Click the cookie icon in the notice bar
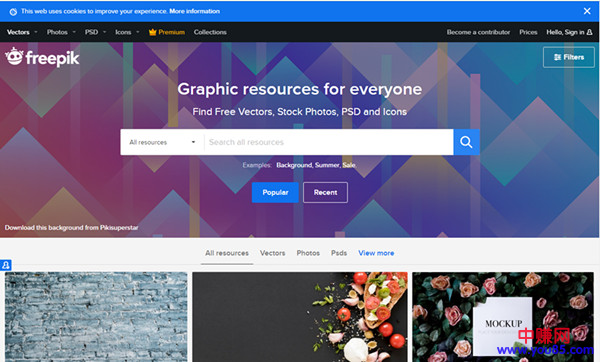This screenshot has height=362, width=600. tap(13, 11)
